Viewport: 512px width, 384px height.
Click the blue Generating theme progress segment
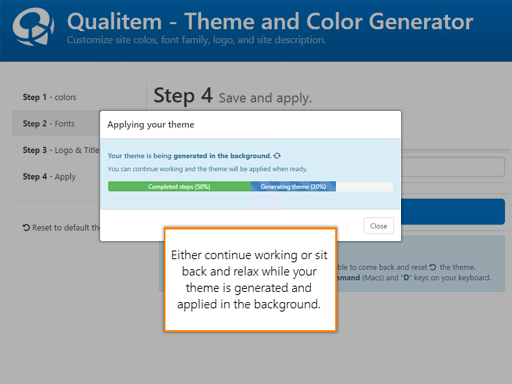[293, 186]
